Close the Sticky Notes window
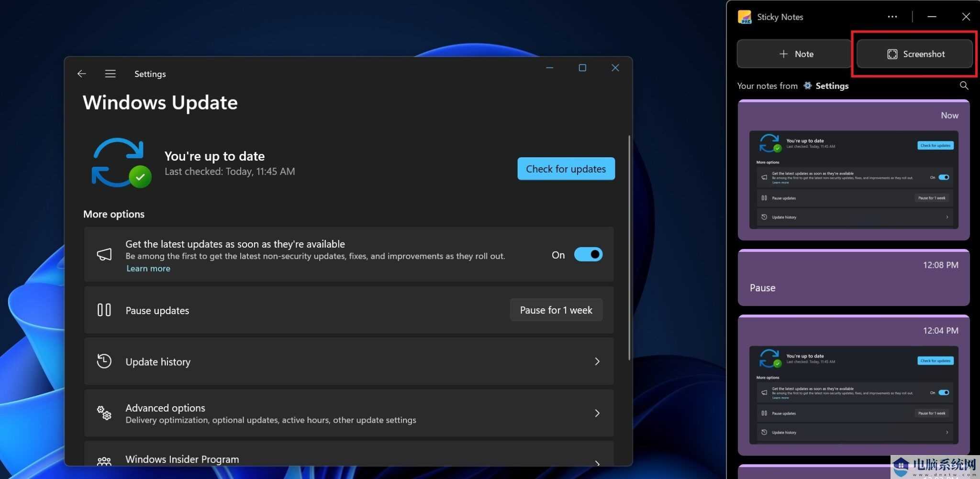This screenshot has height=479, width=980. 966,17
